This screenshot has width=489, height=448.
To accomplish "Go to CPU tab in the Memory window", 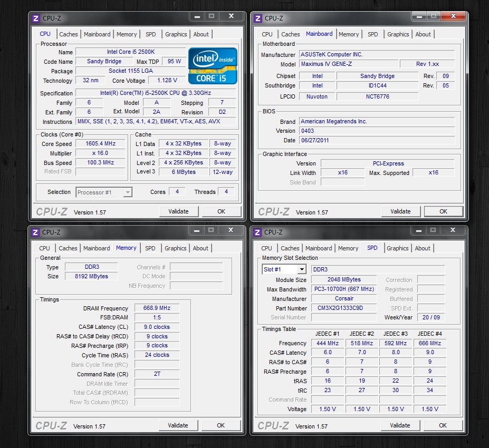I will 44,248.
